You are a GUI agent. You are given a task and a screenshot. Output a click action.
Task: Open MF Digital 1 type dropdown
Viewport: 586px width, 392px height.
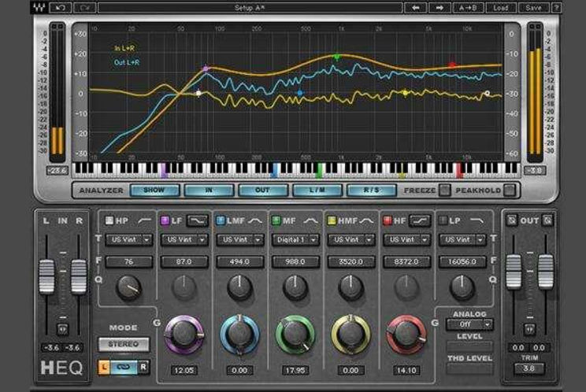pos(295,239)
